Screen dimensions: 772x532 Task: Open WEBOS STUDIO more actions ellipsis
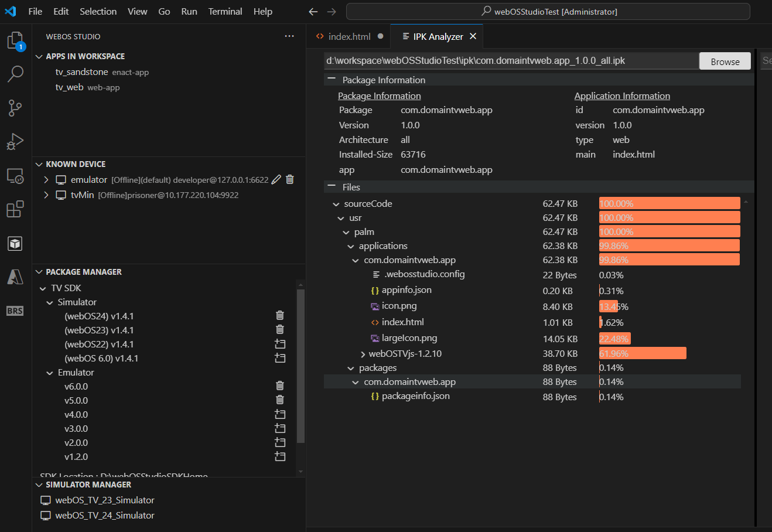289,36
